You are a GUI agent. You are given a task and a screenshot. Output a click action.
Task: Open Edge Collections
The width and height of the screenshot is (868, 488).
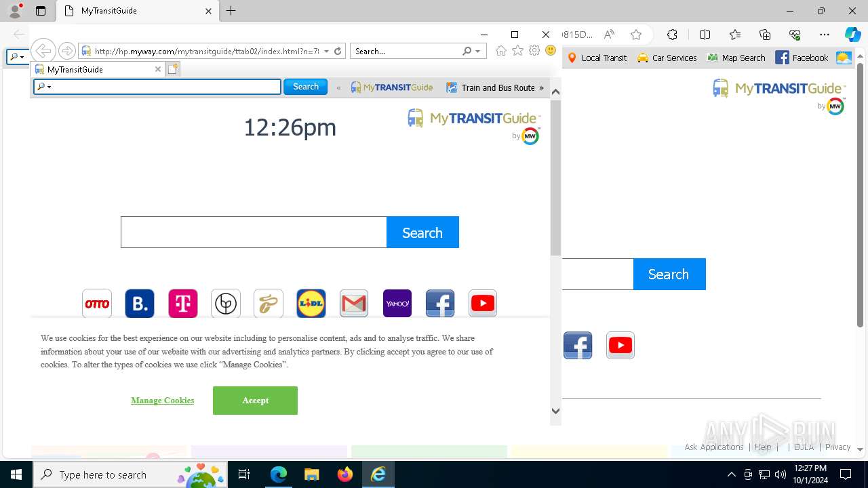click(x=765, y=35)
